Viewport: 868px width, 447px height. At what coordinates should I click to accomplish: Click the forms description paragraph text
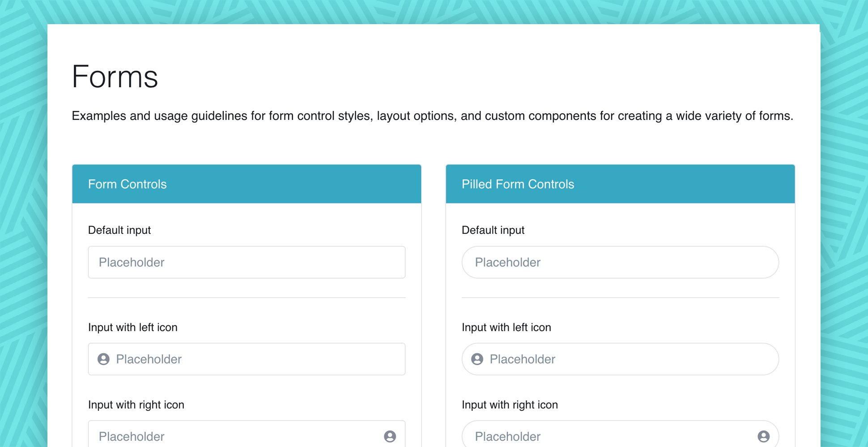432,116
